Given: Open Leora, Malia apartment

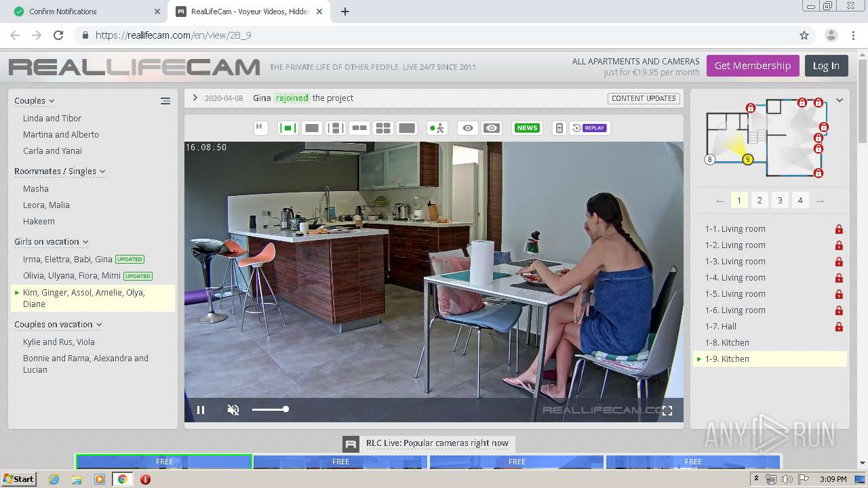Looking at the screenshot, I should tap(46, 205).
